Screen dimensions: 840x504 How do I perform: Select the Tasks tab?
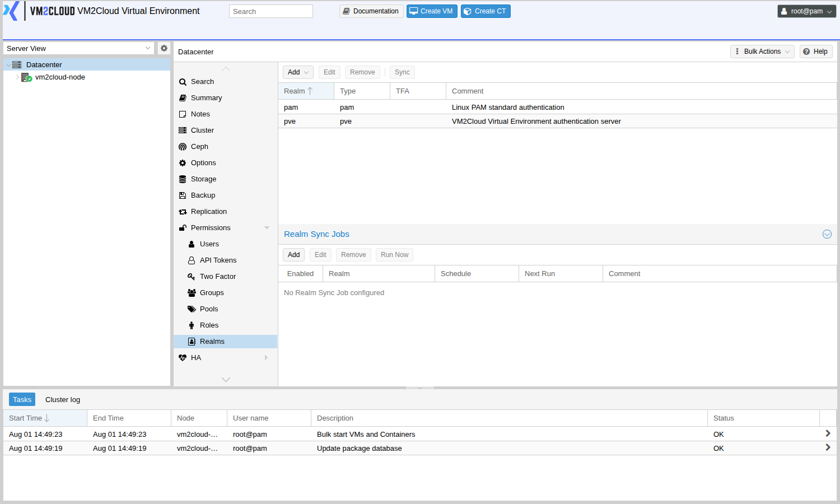[x=22, y=399]
